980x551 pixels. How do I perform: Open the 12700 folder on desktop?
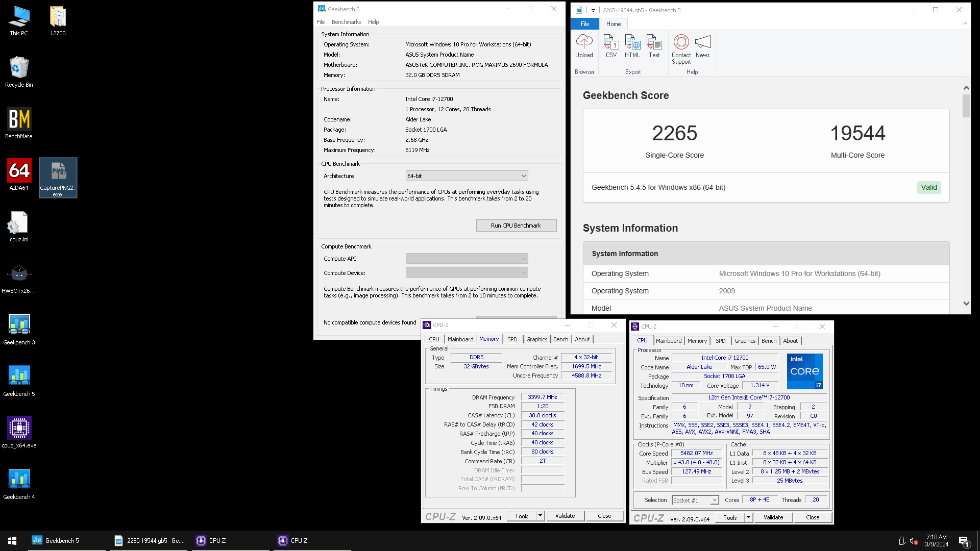[58, 21]
